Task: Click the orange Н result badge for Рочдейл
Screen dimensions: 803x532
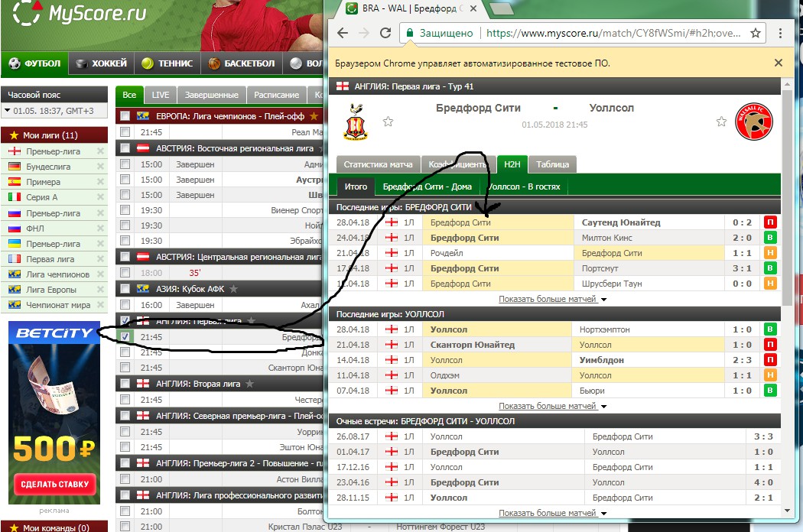Action: point(769,253)
